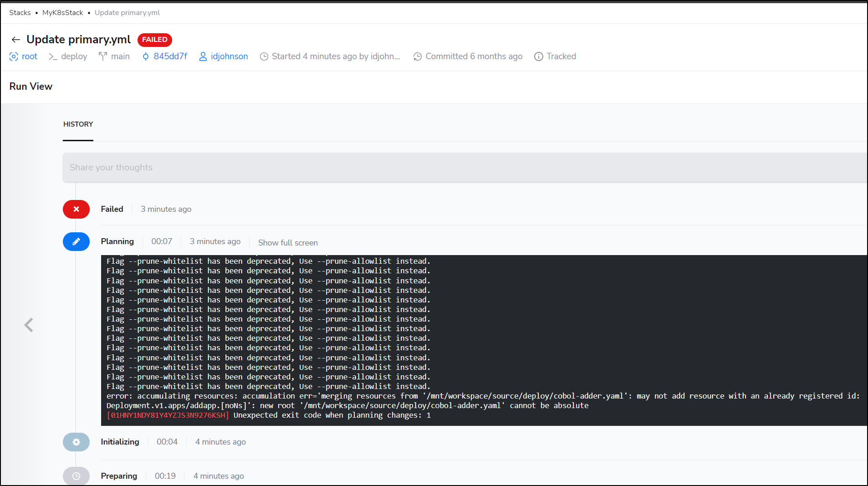Click the Run View heading
Screen dimensions: 868x486
[31, 87]
